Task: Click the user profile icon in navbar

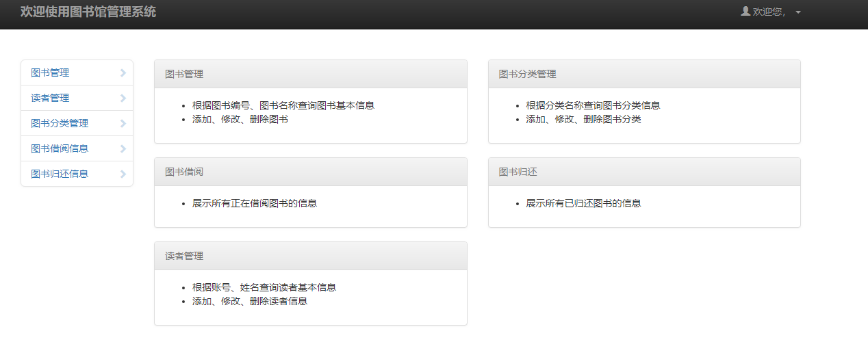Action: 745,11
